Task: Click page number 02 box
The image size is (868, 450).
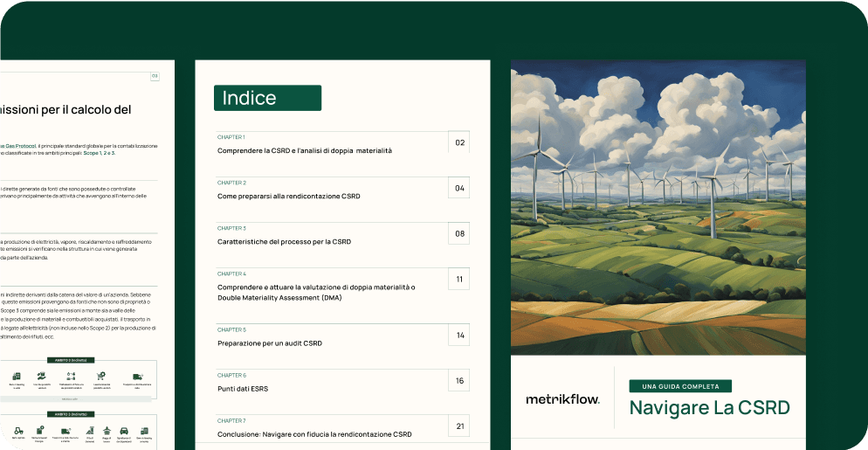Action: (x=459, y=142)
